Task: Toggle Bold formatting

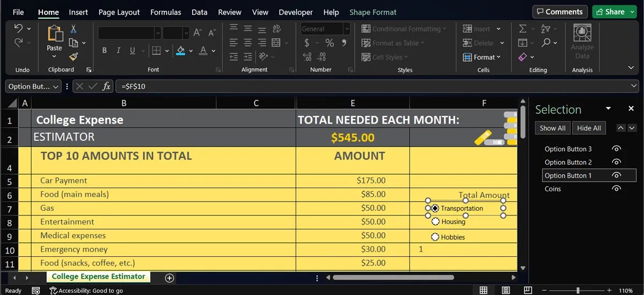Action: pos(105,51)
